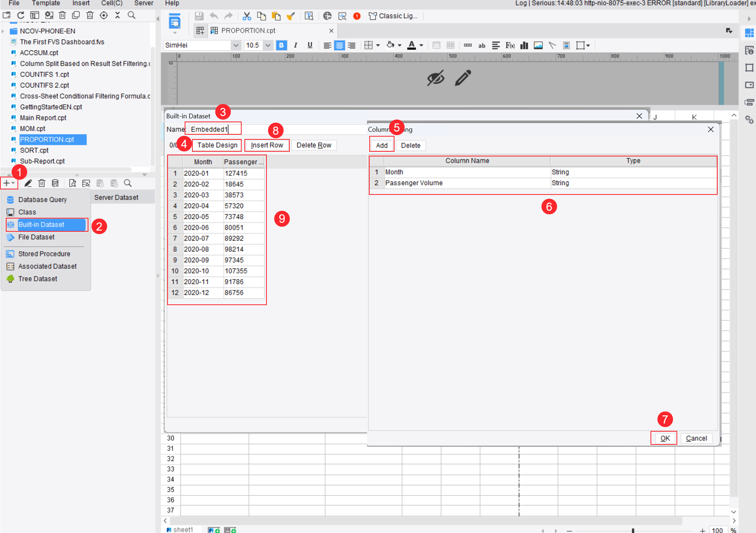Open the add dataset plus dropdown
Viewport: 756px width, 533px height.
(x=9, y=183)
